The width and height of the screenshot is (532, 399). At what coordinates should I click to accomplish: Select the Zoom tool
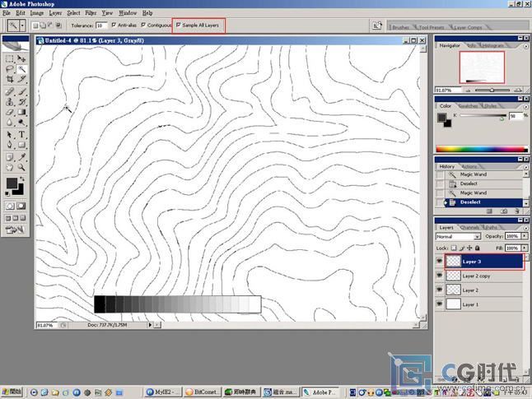21,167
